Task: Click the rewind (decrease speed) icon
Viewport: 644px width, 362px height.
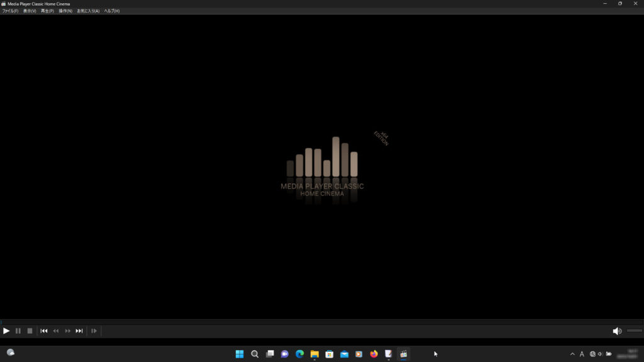Action: tap(56, 331)
